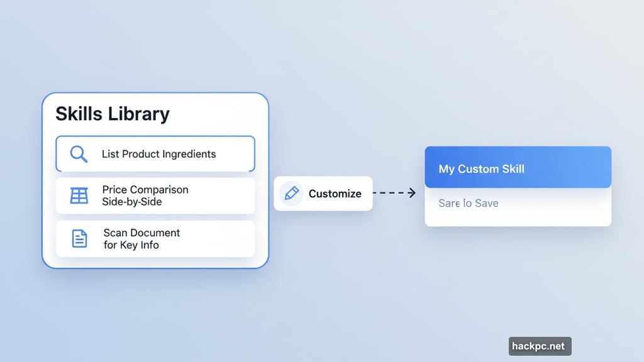The height and width of the screenshot is (362, 644).
Task: Click the document icon beside Scan Document
Action: point(79,238)
